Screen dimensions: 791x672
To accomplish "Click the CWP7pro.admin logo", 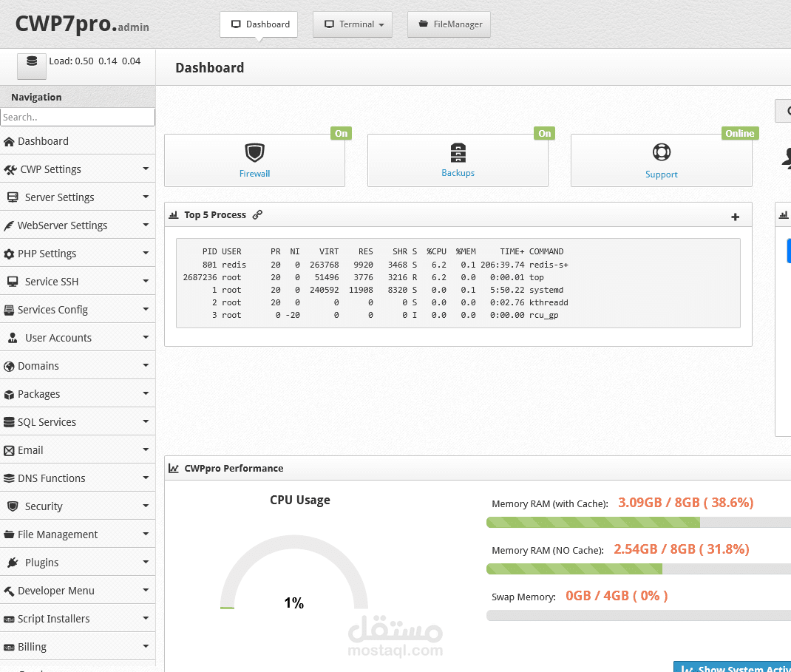I will (82, 24).
